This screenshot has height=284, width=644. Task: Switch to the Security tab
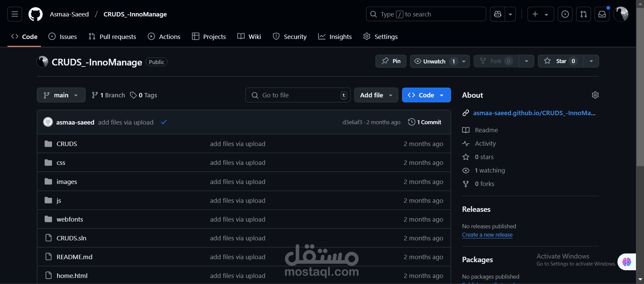point(290,37)
